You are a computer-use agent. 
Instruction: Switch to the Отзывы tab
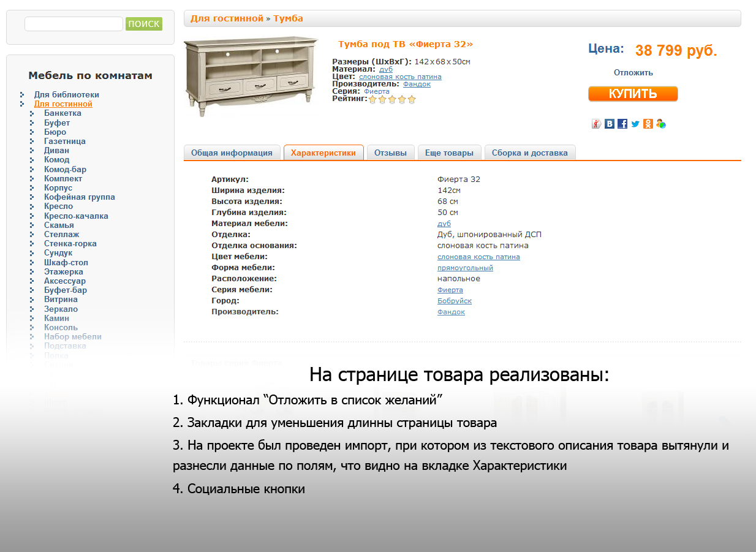coord(390,153)
